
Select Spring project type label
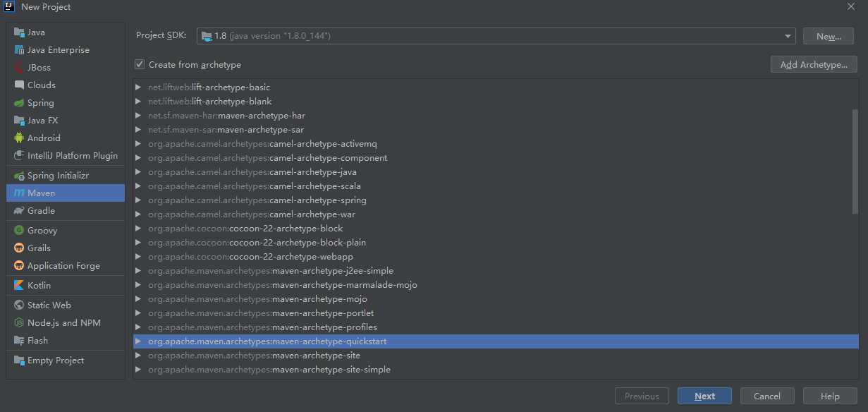41,103
